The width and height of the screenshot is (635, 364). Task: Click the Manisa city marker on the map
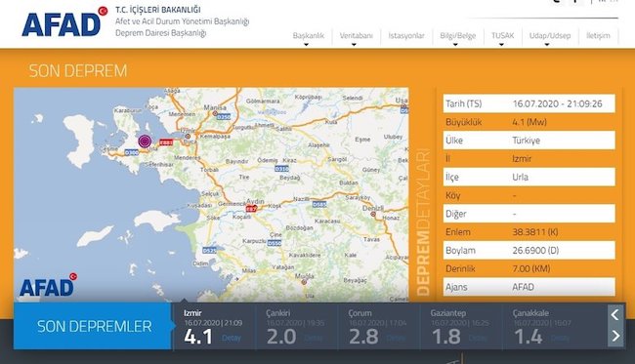[x=215, y=113]
